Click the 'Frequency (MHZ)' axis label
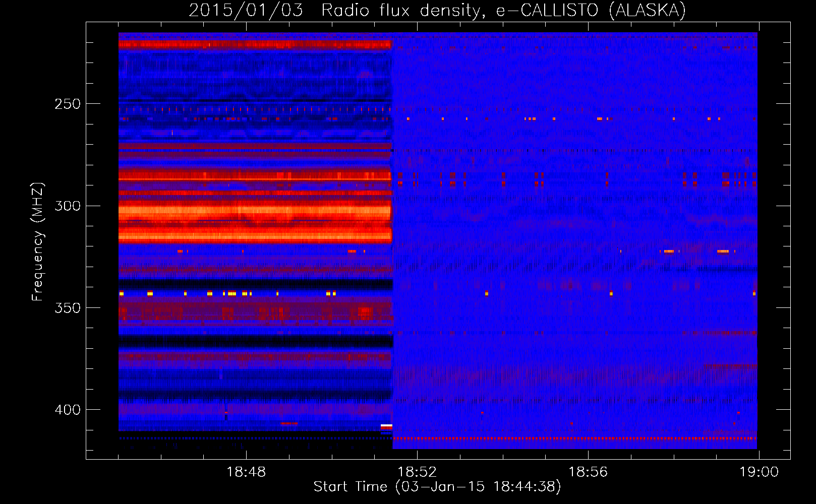Image resolution: width=816 pixels, height=504 pixels. pos(38,242)
